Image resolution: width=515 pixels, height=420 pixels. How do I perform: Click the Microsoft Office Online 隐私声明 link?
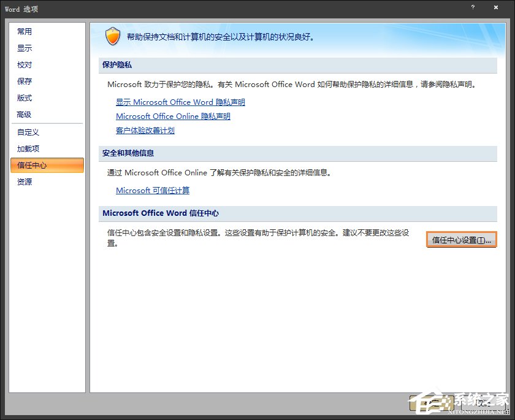pyautogui.click(x=172, y=116)
